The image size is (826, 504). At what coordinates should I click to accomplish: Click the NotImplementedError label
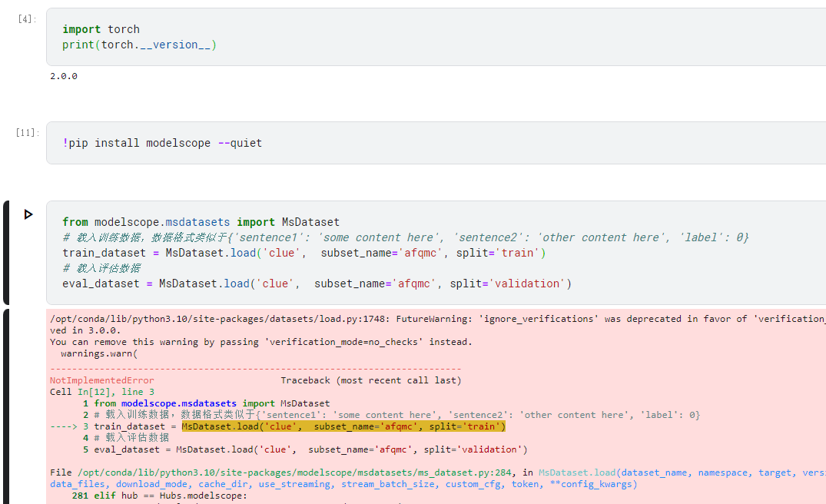(101, 380)
